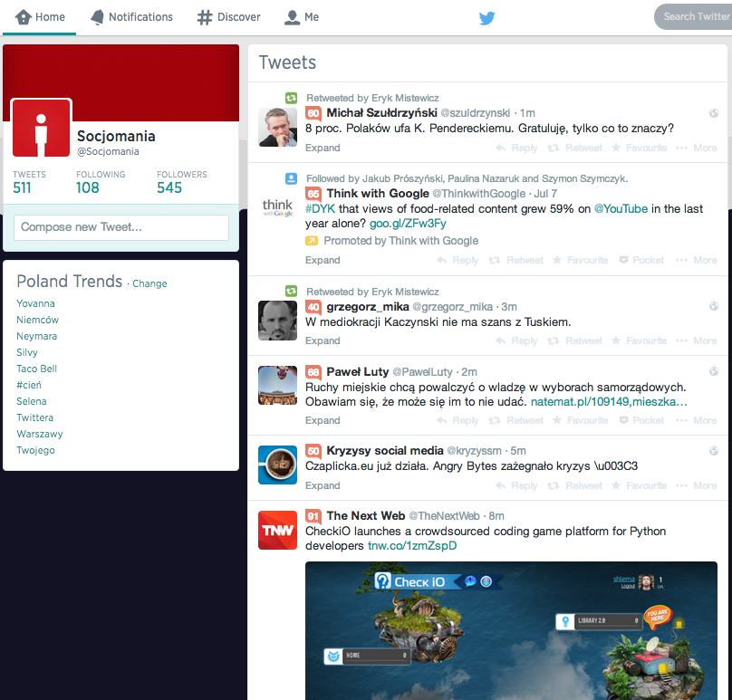Click retweet icon above grzegorz_mika's tweet

[x=292, y=292]
